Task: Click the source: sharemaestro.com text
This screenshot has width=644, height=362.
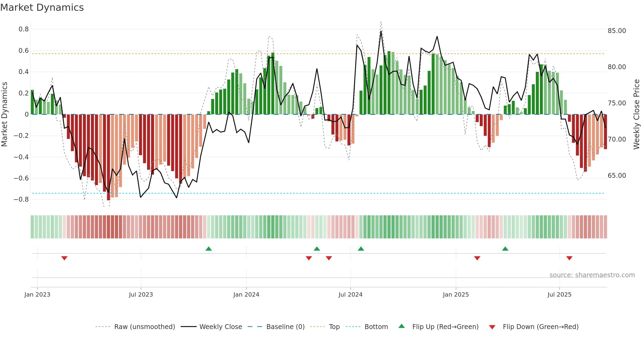Action: tap(592, 275)
